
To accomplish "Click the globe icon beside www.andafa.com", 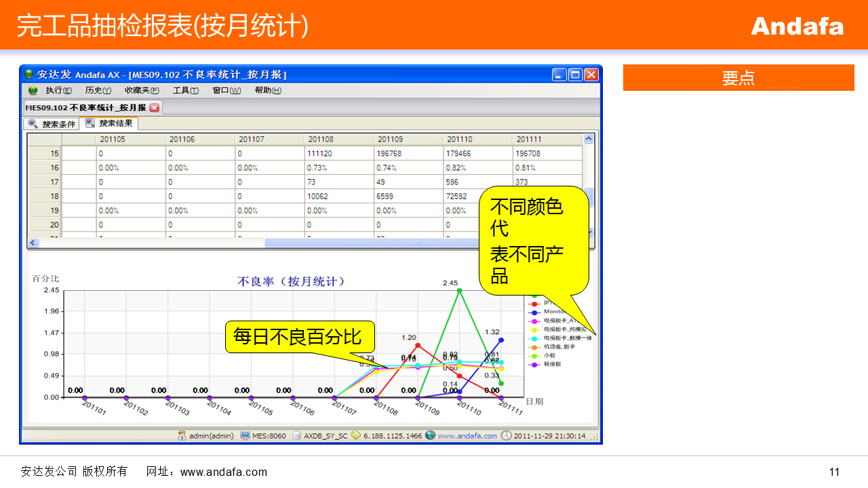I will click(430, 436).
